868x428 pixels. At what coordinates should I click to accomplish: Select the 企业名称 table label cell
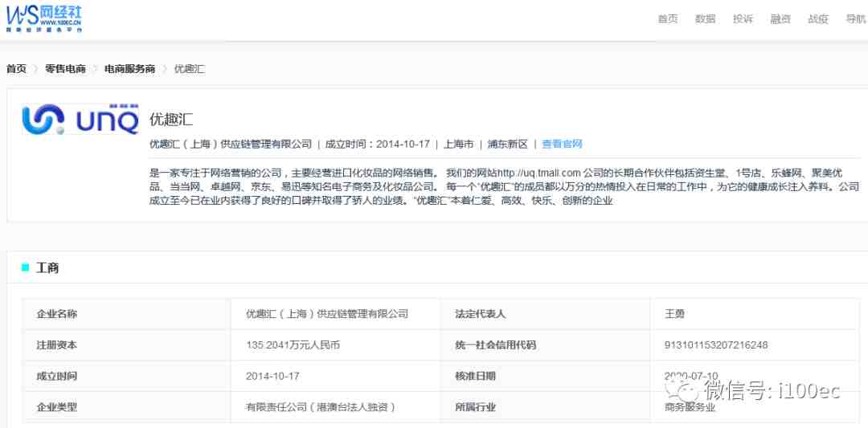point(126,314)
